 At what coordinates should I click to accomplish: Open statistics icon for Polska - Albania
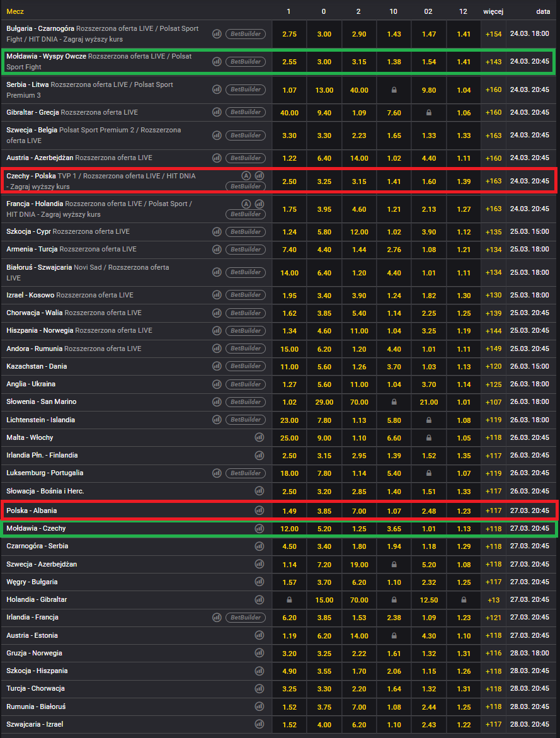pyautogui.click(x=260, y=510)
